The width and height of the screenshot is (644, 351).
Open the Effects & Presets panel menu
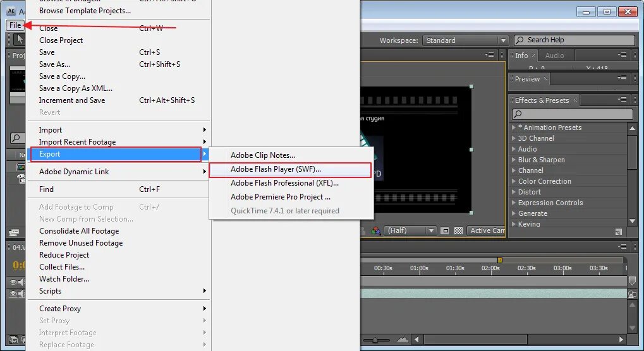[622, 100]
